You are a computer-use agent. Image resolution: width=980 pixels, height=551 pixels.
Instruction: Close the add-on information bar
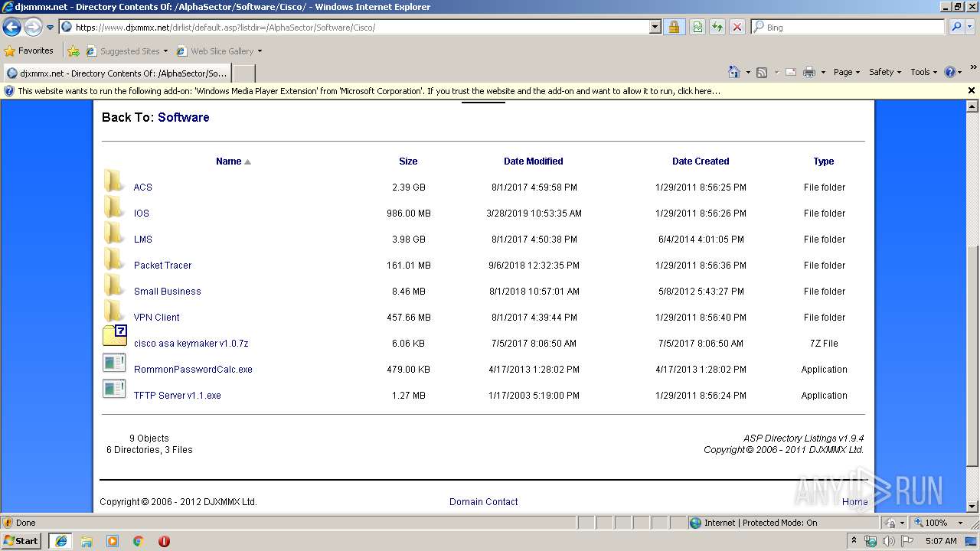pyautogui.click(x=972, y=90)
